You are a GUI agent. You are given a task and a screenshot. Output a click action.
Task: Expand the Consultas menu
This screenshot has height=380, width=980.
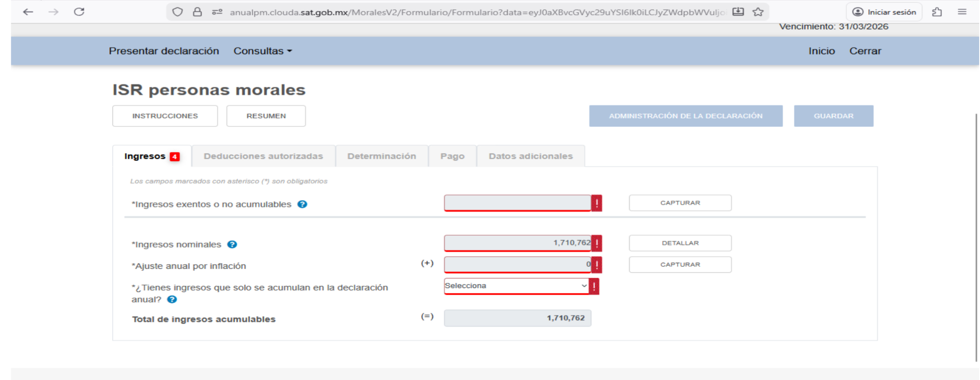point(262,51)
